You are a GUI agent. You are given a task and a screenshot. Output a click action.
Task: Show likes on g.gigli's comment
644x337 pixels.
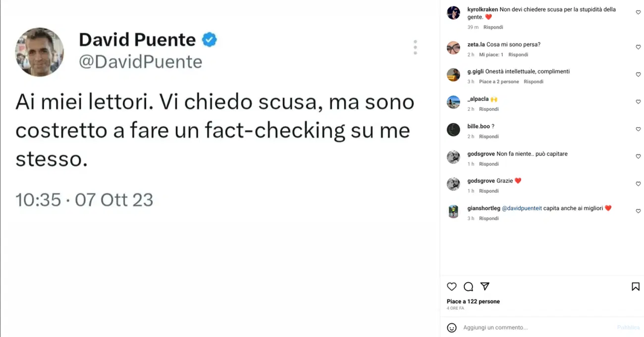coord(499,82)
